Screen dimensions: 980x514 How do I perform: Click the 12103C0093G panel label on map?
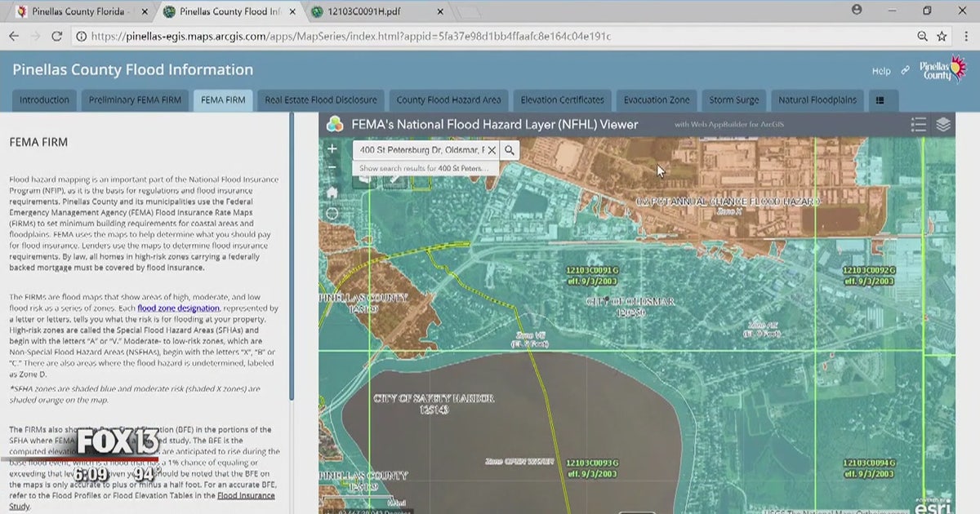pyautogui.click(x=593, y=467)
